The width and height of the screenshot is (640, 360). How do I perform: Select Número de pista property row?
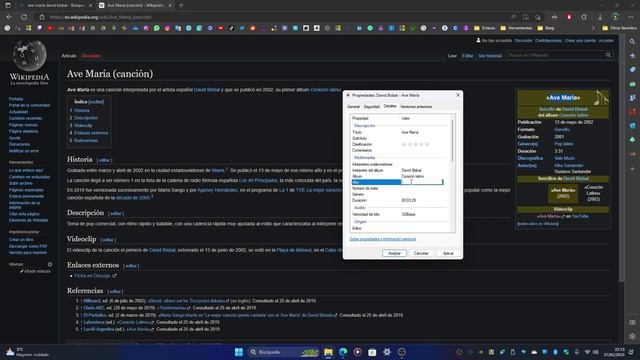[x=400, y=189]
